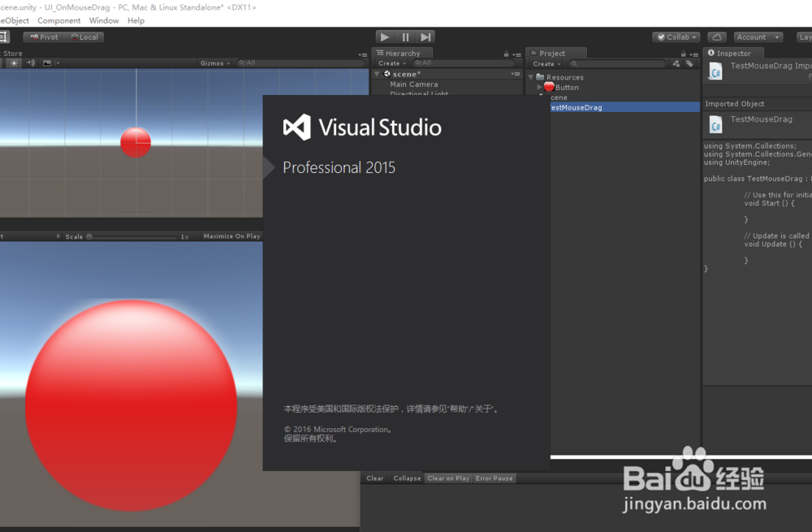The height and width of the screenshot is (532, 812).
Task: Open the scene effects dropdown arrow
Action: pyautogui.click(x=58, y=63)
